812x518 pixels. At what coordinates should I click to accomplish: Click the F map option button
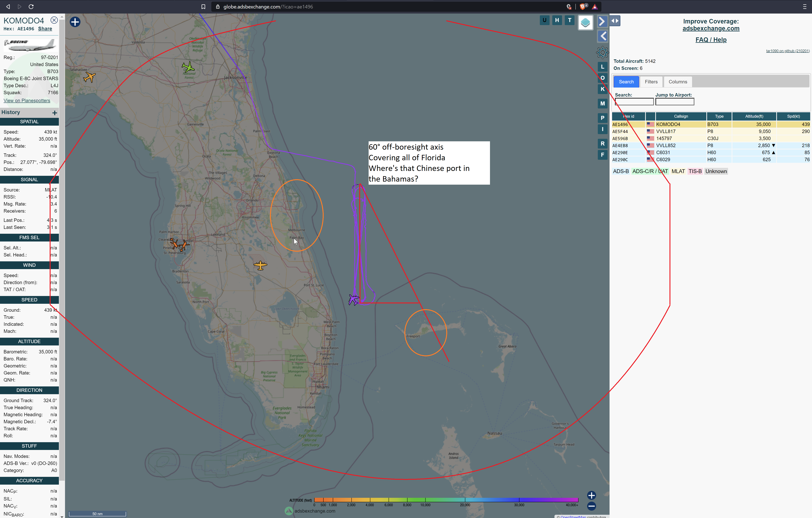[x=602, y=155]
